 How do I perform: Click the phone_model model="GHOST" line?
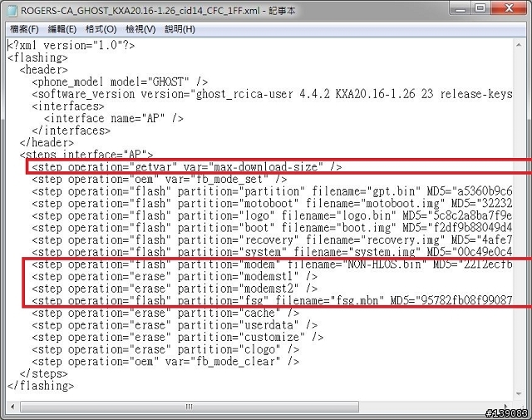coord(120,82)
